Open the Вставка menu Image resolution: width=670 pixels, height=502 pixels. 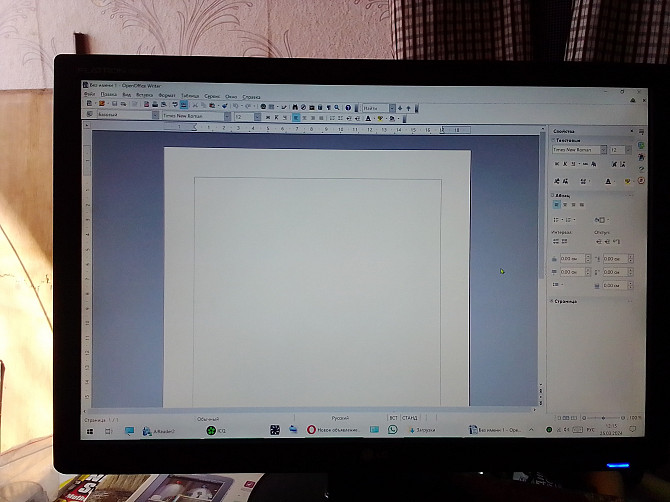point(144,95)
